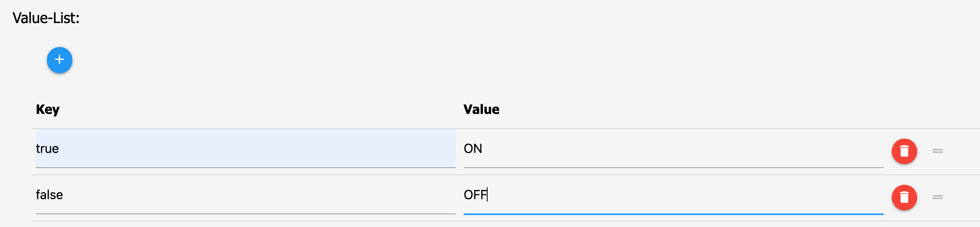Focus the key field containing "true"
Image resolution: width=980 pixels, height=227 pixels.
coord(245,149)
